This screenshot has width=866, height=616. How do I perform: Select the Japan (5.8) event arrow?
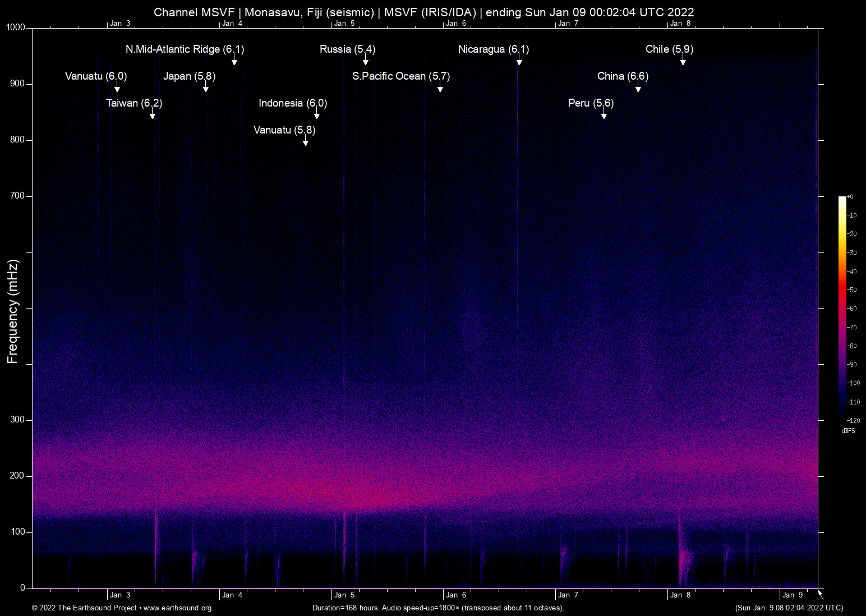click(207, 88)
